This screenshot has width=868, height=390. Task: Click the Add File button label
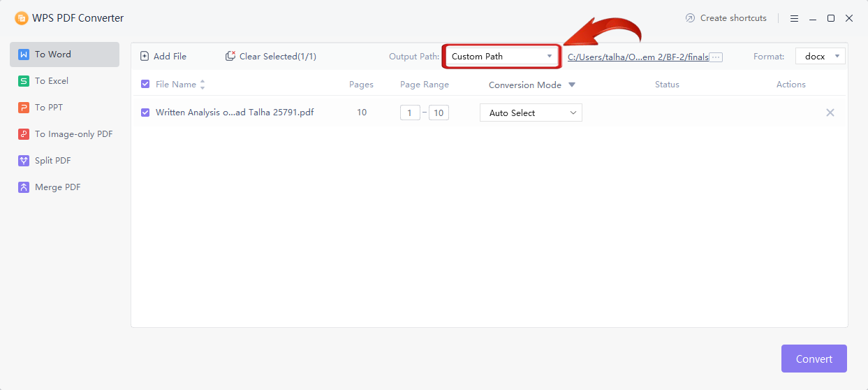pyautogui.click(x=170, y=57)
